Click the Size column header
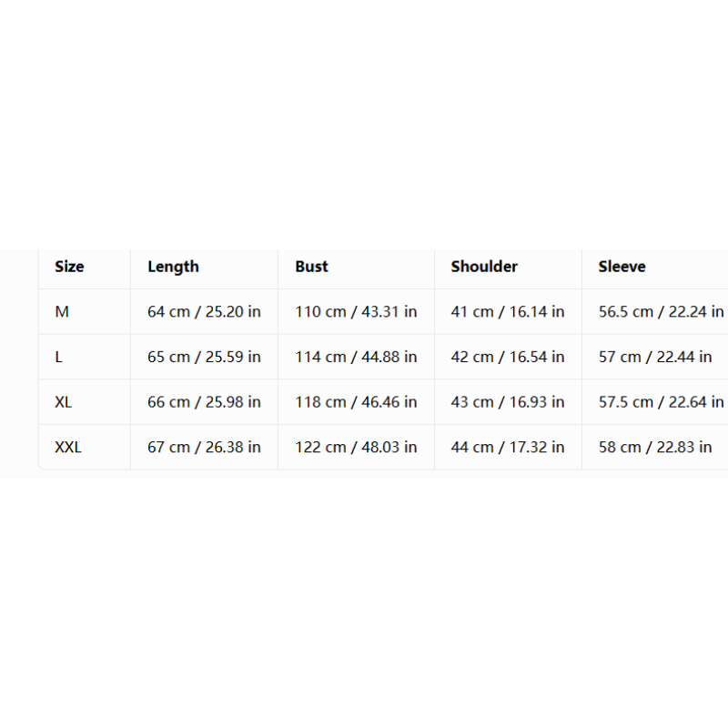 [x=69, y=267]
